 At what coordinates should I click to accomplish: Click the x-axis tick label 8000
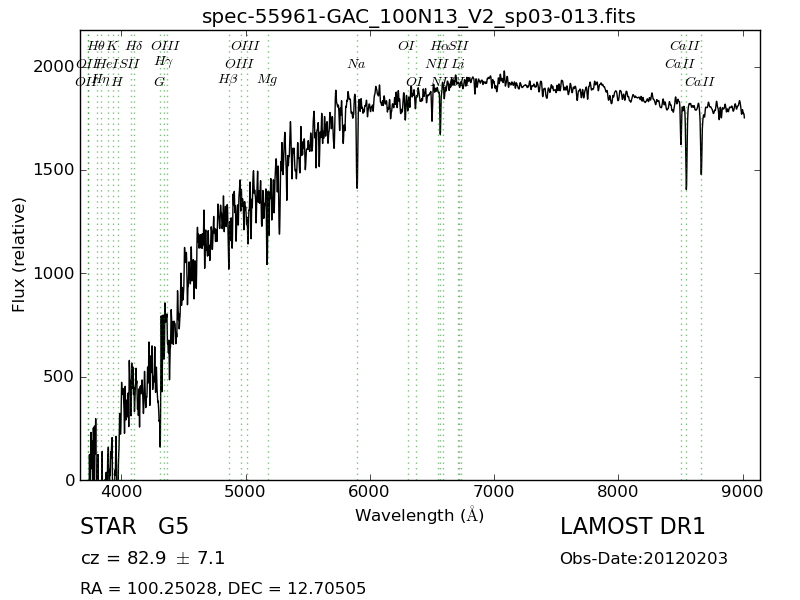coord(618,491)
